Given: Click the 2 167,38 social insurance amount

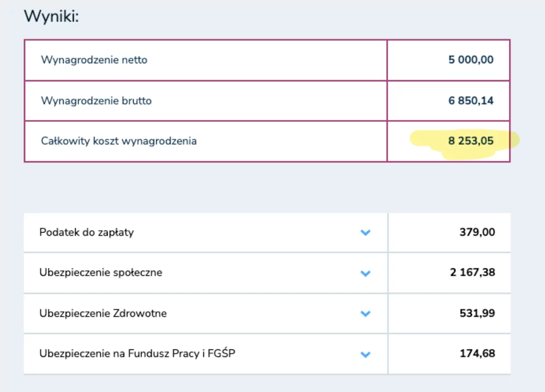Looking at the screenshot, I should tap(472, 272).
